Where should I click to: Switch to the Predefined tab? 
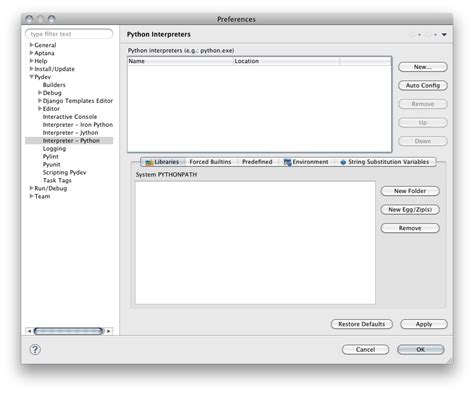pyautogui.click(x=257, y=162)
